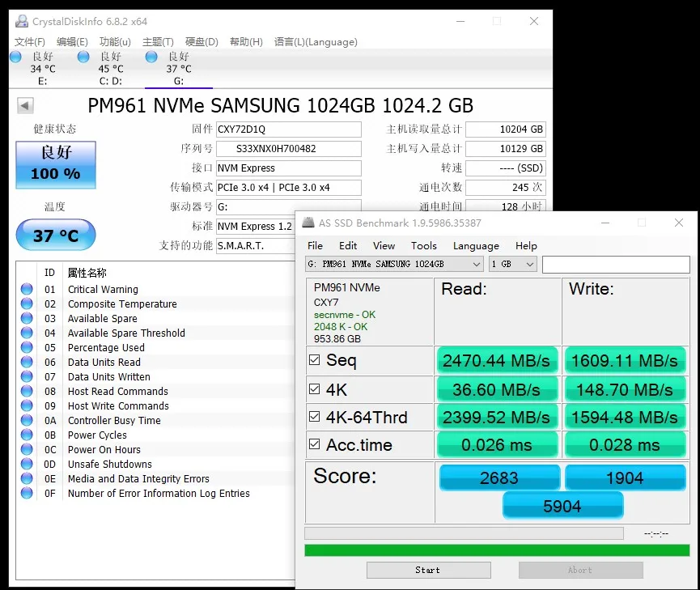Expand the 1 GB test size dropdown
This screenshot has width=700, height=590.
point(513,264)
